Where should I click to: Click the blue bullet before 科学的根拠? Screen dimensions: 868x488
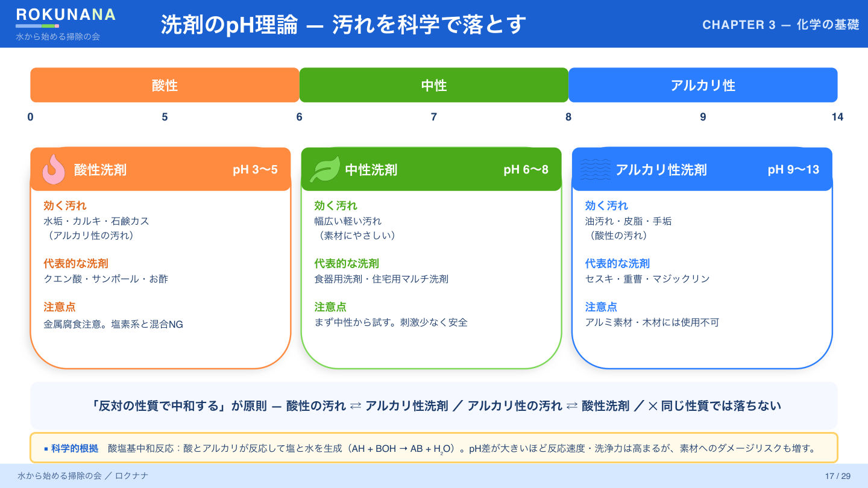[x=46, y=449]
